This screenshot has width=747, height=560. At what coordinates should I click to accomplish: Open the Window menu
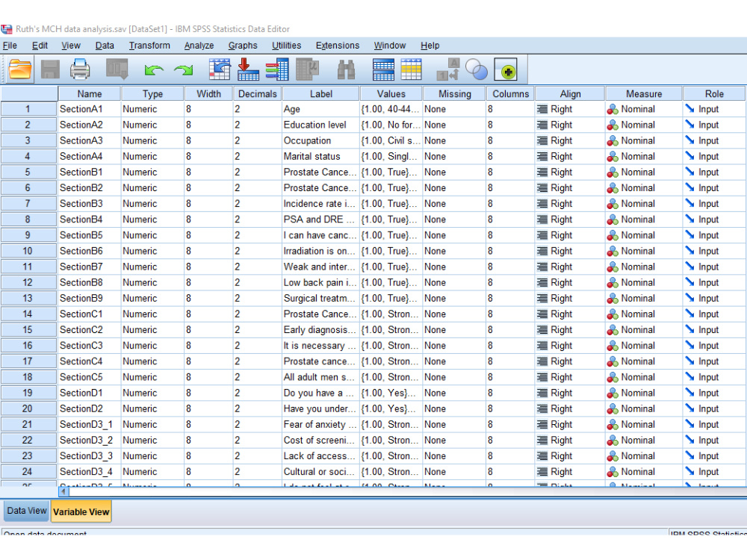389,46
